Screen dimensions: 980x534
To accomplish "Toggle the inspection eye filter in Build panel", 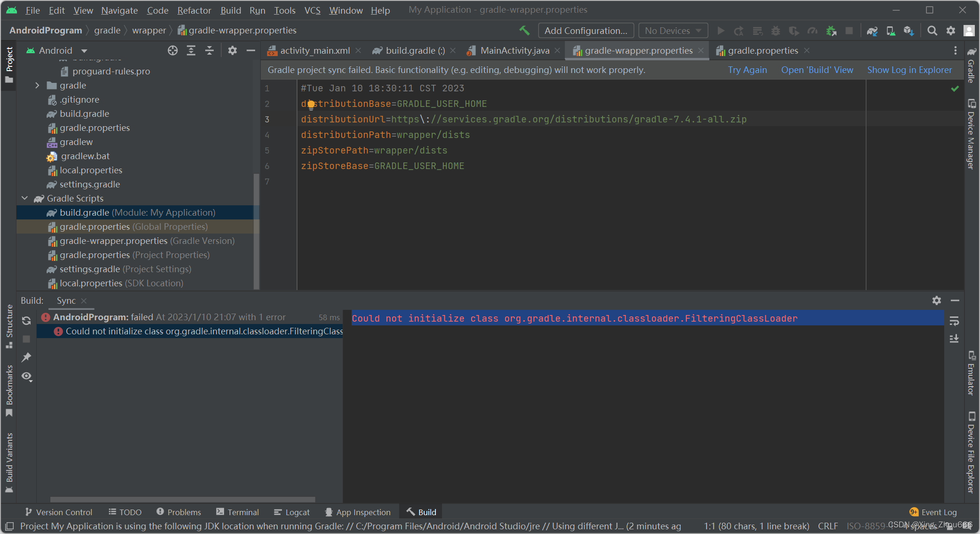I will (x=26, y=377).
